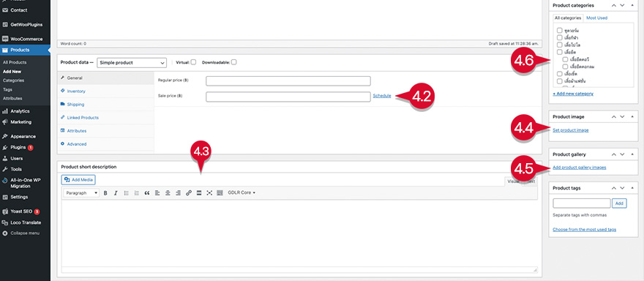This screenshot has height=281, width=644.
Task: Check the เสื้อยืดคอวี subcategory checkbox
Action: (x=565, y=59)
